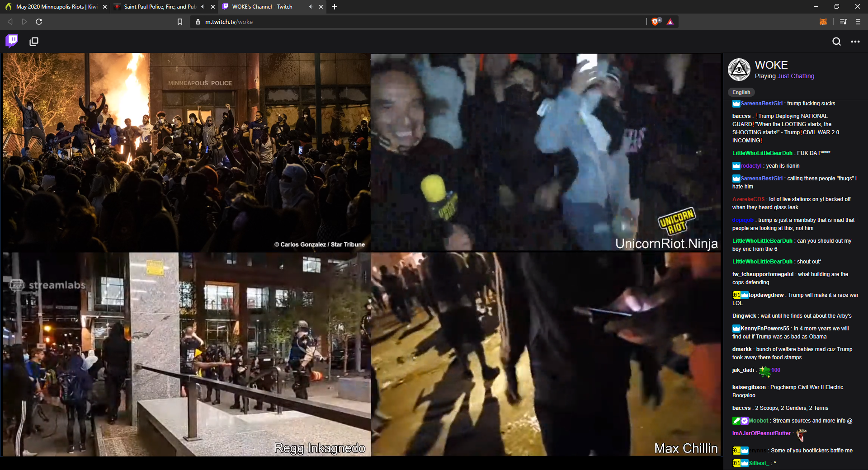Reload the current page
Image resolution: width=868 pixels, height=470 pixels.
click(x=39, y=22)
